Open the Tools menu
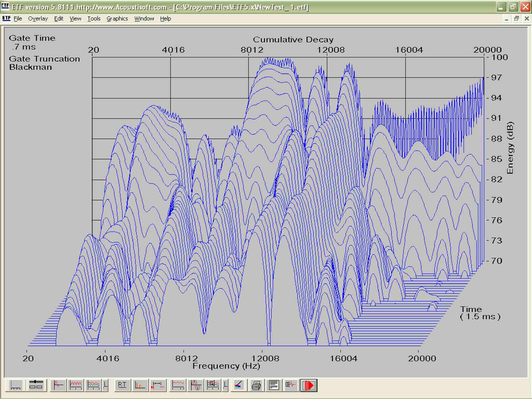The height and width of the screenshot is (399, 532). click(94, 18)
